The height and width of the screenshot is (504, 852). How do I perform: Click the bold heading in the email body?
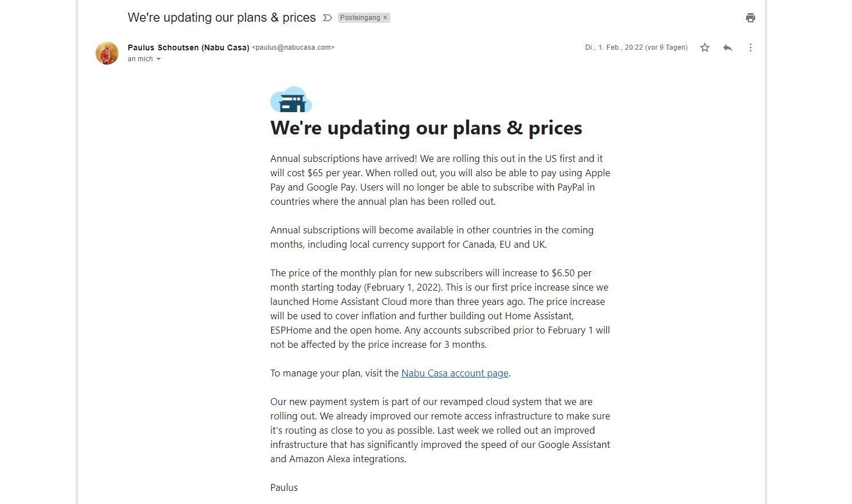click(426, 128)
